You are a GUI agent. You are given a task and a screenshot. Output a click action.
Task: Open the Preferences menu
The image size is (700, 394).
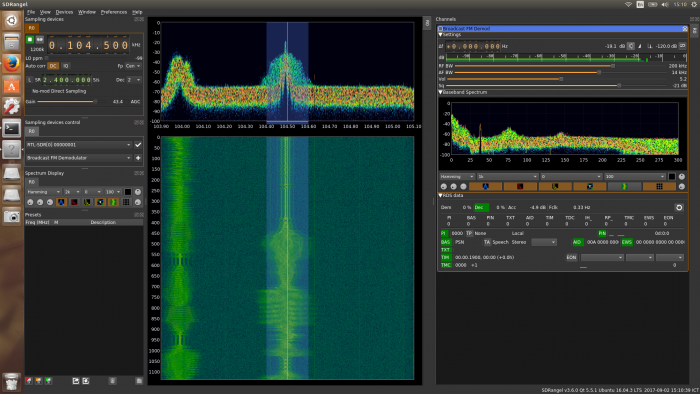[113, 12]
